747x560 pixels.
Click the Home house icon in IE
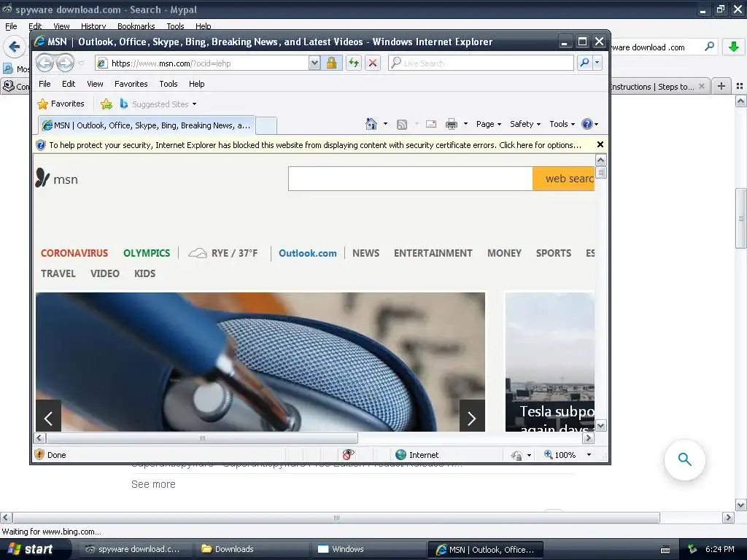click(371, 124)
